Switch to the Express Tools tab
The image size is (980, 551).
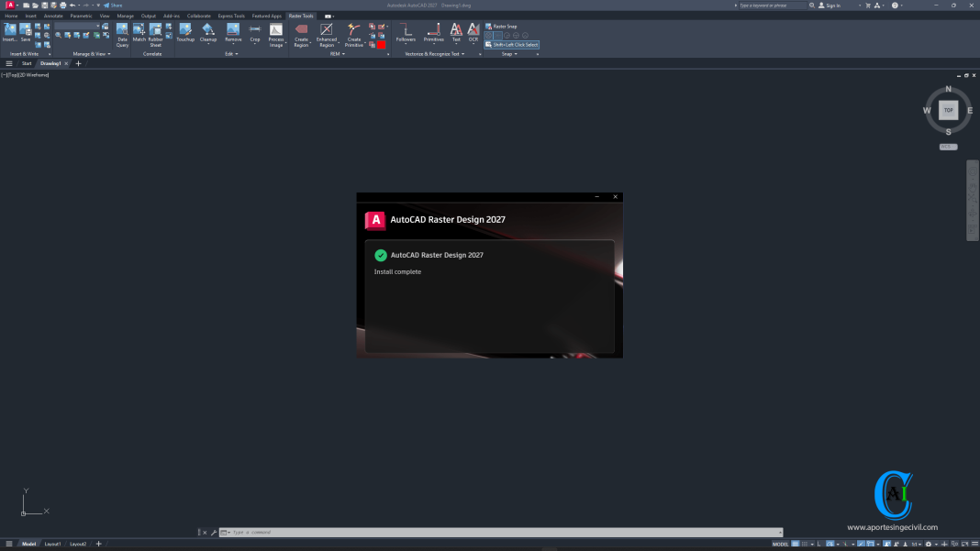[231, 16]
